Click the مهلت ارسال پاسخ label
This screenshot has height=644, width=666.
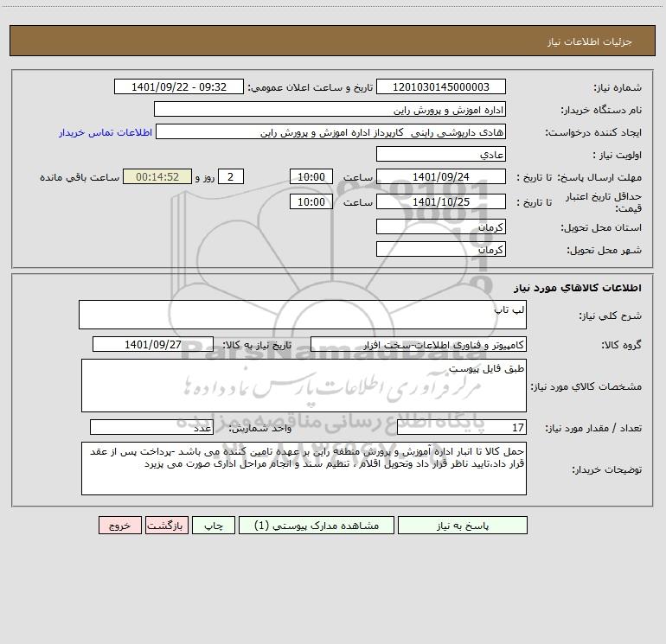[x=599, y=177]
